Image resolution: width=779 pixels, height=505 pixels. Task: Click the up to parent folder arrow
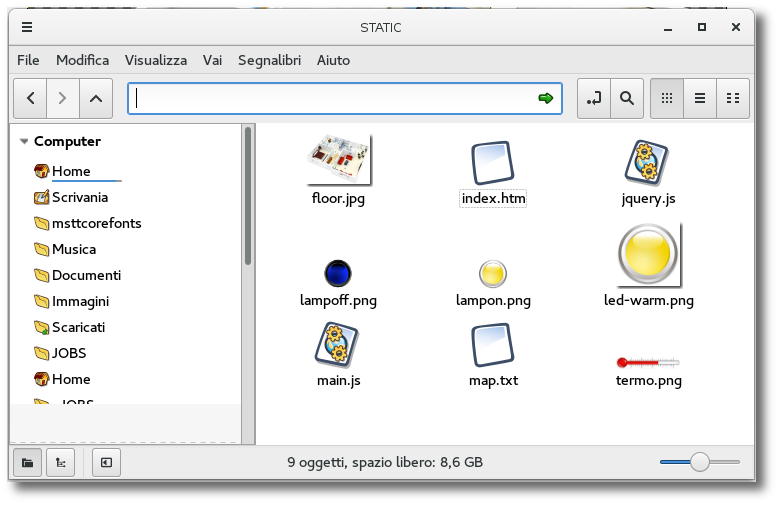pyautogui.click(x=95, y=98)
